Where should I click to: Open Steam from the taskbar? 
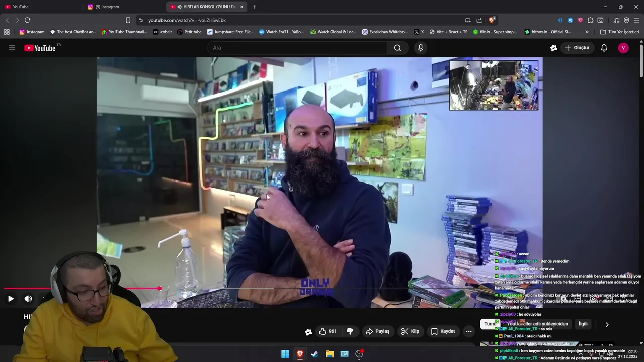coord(314,354)
